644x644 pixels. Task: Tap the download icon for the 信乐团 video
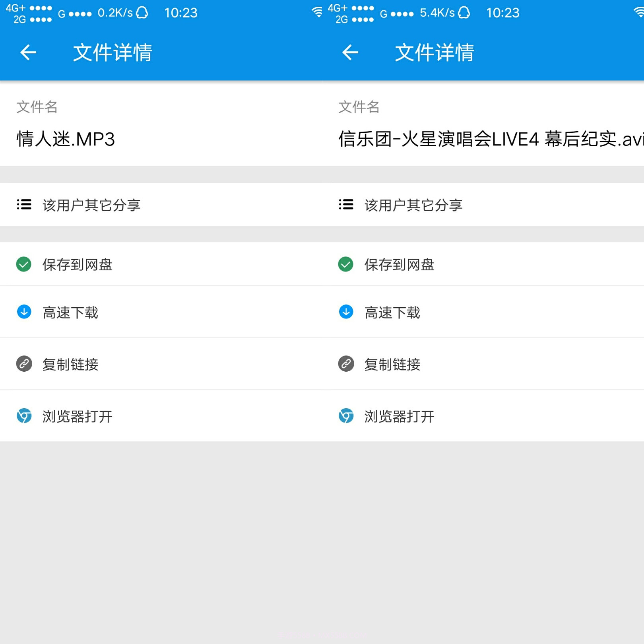(346, 312)
